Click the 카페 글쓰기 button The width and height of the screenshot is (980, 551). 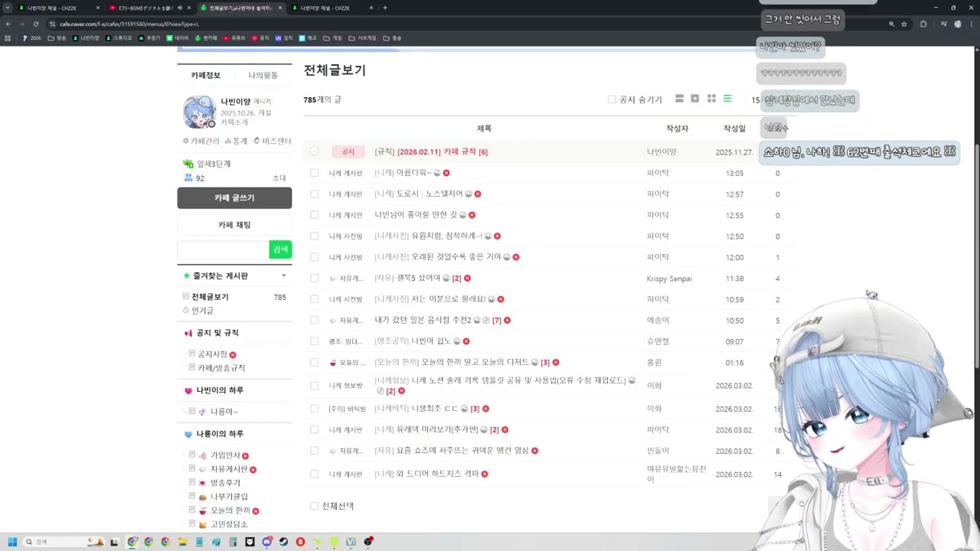click(x=234, y=197)
